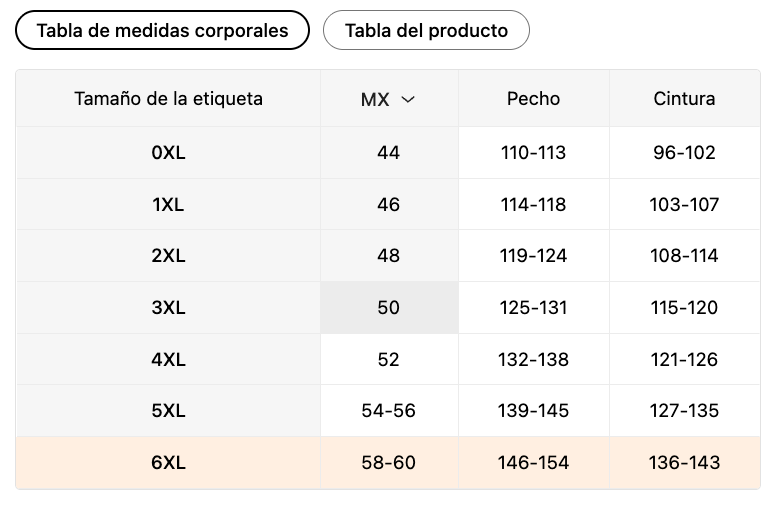
Task: Select the highlighted 6XL size row label
Action: (168, 463)
